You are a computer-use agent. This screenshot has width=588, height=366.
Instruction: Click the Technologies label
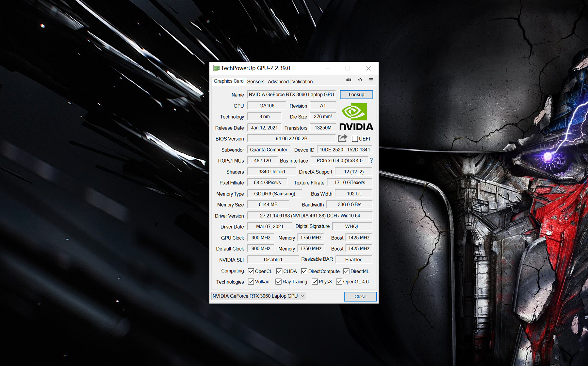click(230, 282)
